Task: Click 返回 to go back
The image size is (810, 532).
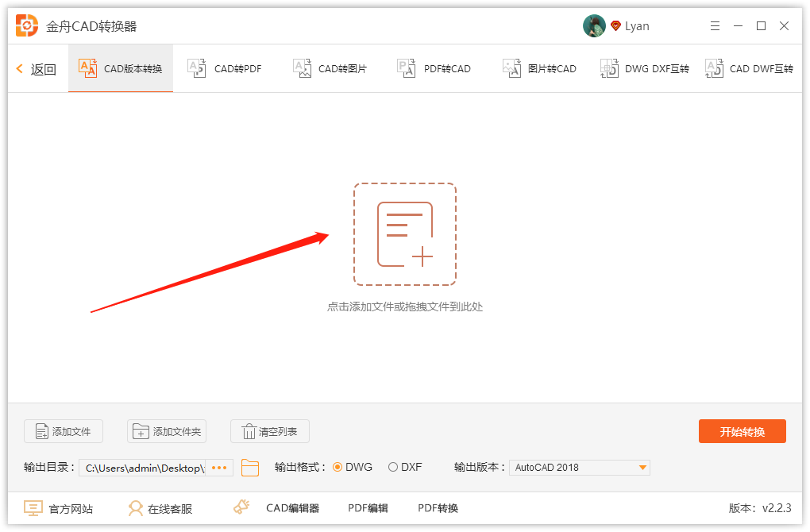Action: coord(35,68)
